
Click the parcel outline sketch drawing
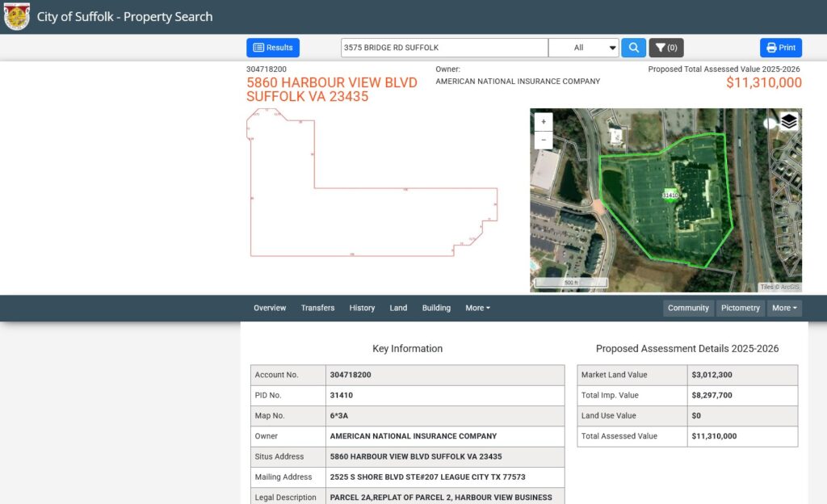pos(372,183)
